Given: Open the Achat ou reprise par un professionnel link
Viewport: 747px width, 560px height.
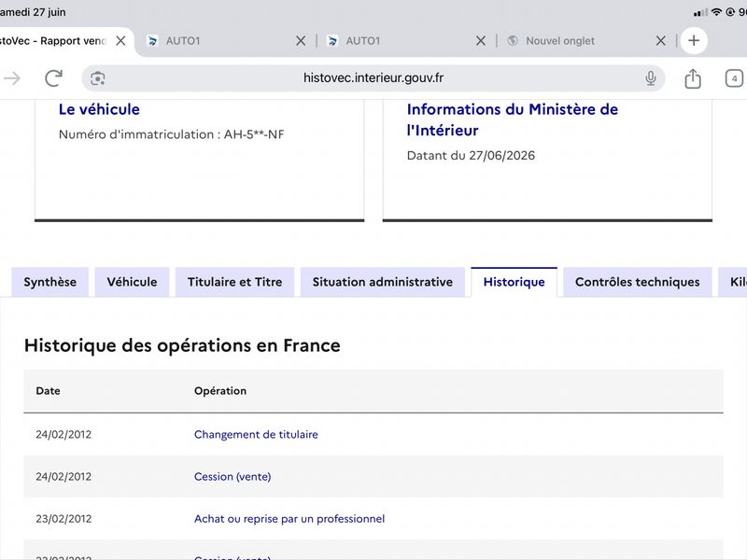Looking at the screenshot, I should (289, 519).
